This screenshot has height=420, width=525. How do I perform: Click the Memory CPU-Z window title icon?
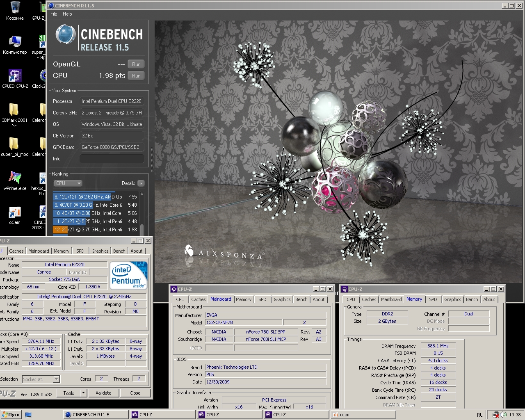(x=345, y=289)
